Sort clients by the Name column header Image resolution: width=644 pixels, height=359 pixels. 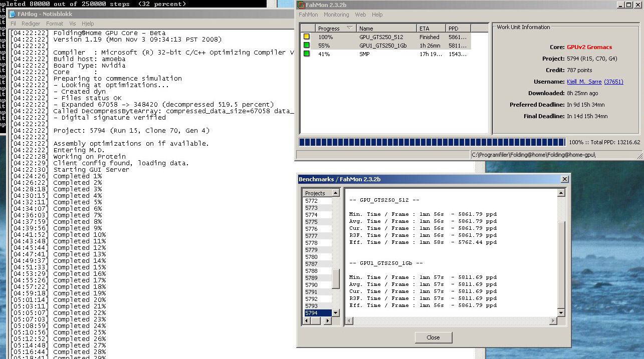pos(386,29)
